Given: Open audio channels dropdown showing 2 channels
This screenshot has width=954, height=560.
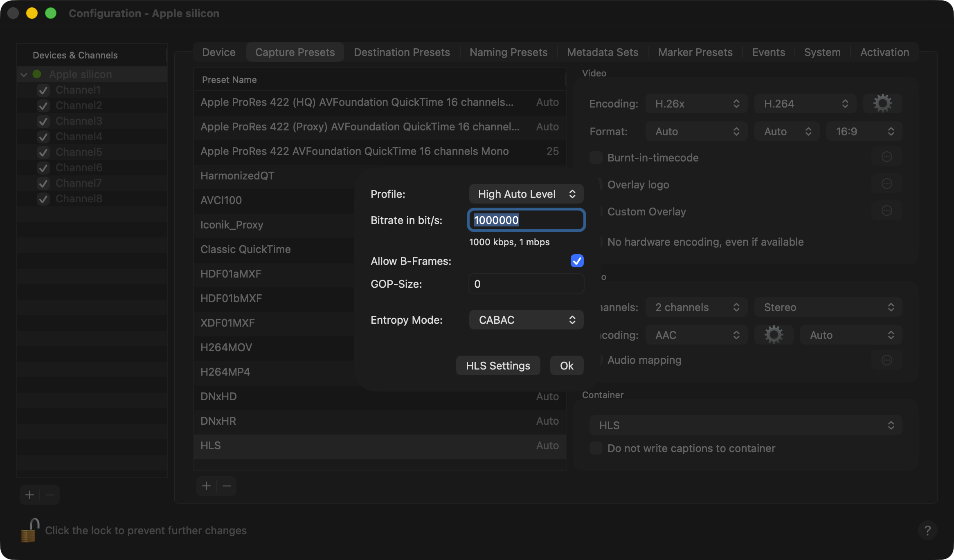Looking at the screenshot, I should pyautogui.click(x=696, y=307).
